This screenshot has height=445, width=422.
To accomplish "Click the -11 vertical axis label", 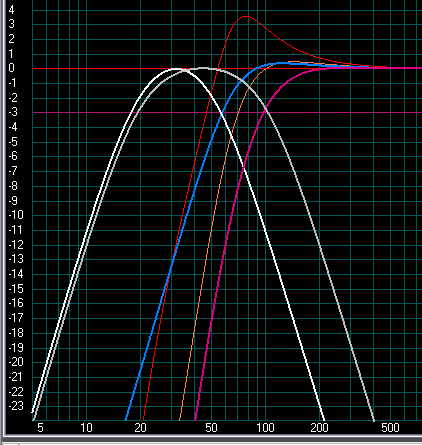I will (x=16, y=230).
